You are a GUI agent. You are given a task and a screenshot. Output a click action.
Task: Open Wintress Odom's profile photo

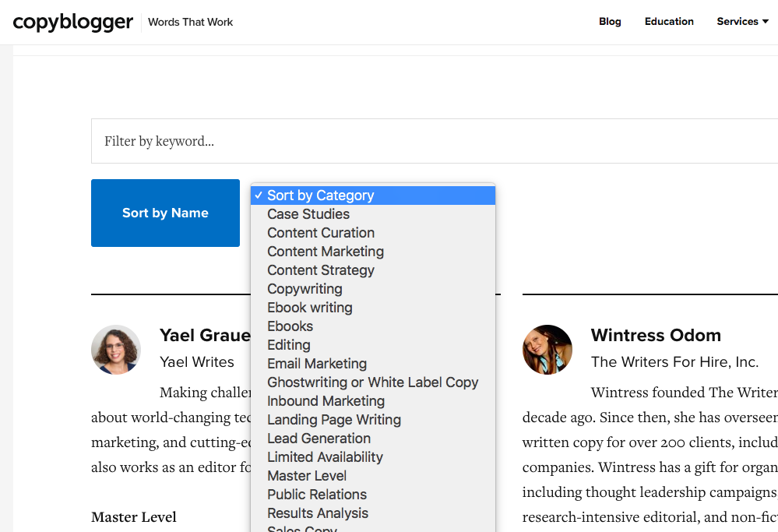click(x=547, y=350)
